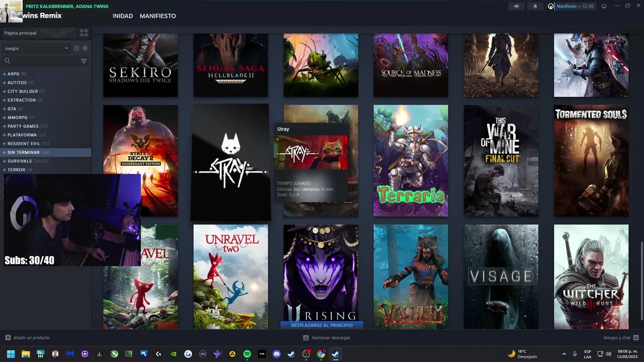
Task: Open the large Stray game cover
Action: coord(230,162)
